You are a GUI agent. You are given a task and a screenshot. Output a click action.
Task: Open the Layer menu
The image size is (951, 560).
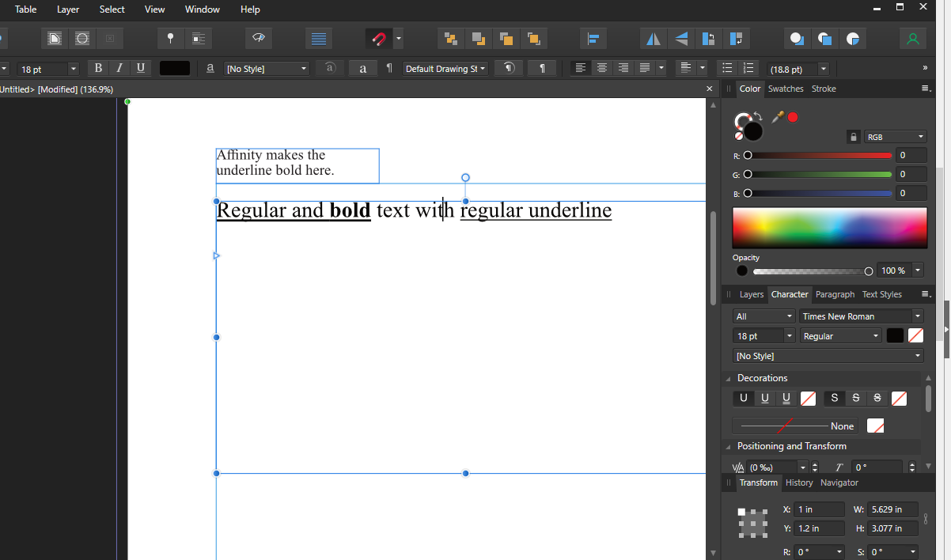pos(68,9)
